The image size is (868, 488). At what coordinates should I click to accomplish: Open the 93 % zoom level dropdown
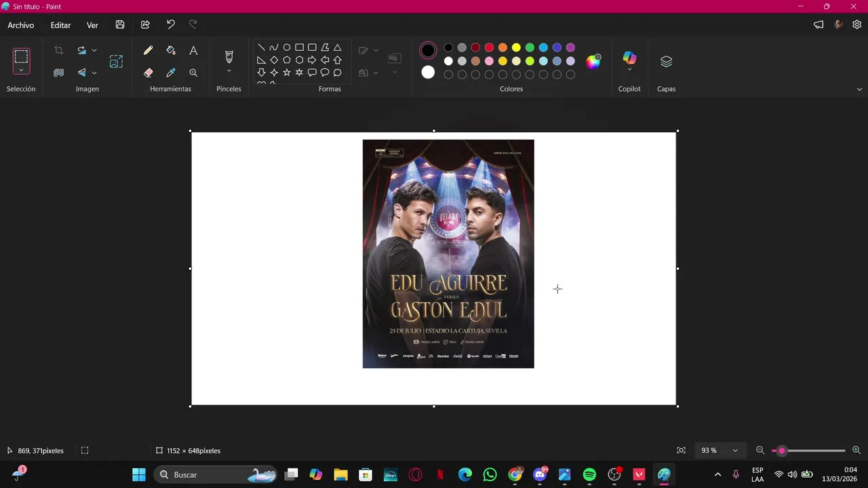click(x=720, y=451)
